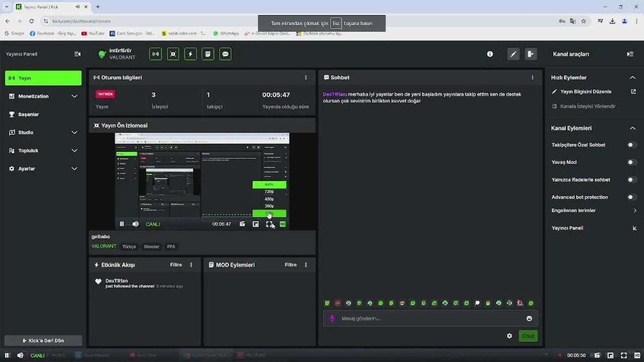Click the green Chat send button

pos(528,336)
